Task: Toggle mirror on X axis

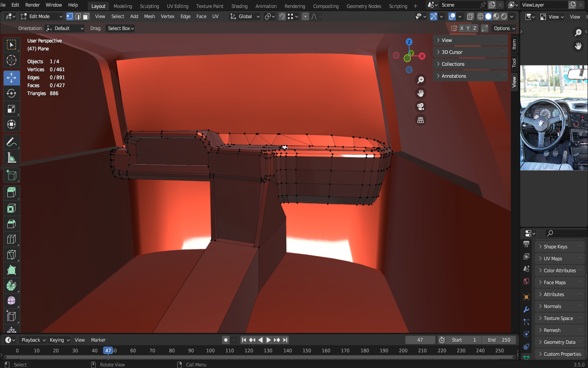Action: pos(461,28)
